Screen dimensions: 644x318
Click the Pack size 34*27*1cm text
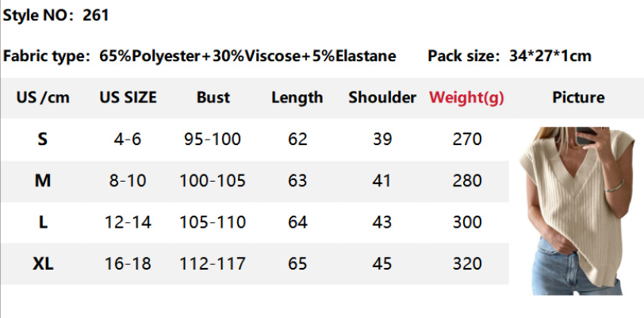coord(509,56)
